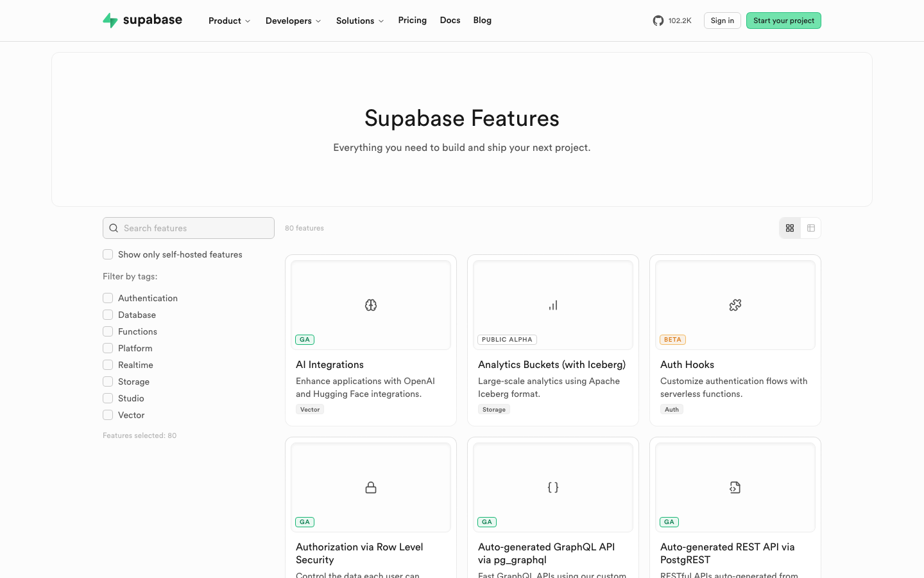Click the Sign in button

pyautogui.click(x=723, y=21)
